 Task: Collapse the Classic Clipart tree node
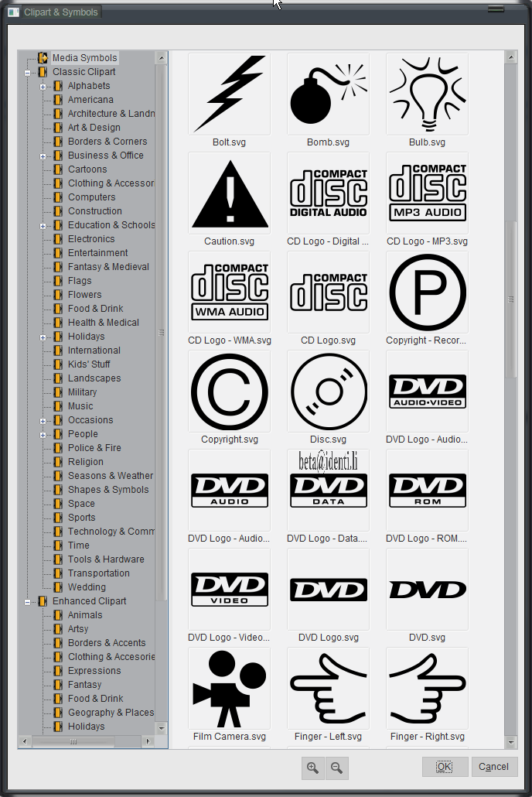coord(27,73)
